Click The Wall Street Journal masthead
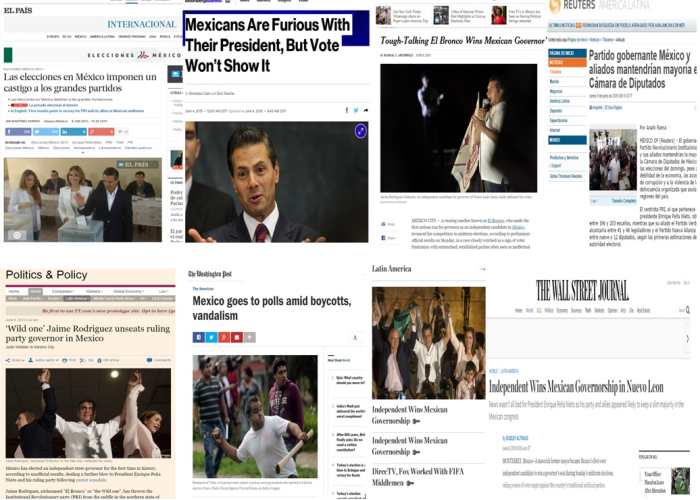The width and height of the screenshot is (700, 500). [x=582, y=291]
